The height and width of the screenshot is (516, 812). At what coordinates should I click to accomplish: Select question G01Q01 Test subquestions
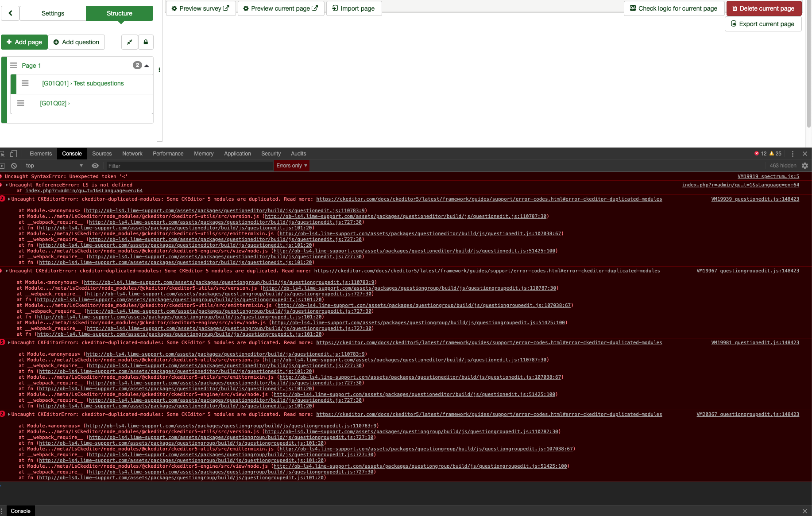point(83,84)
